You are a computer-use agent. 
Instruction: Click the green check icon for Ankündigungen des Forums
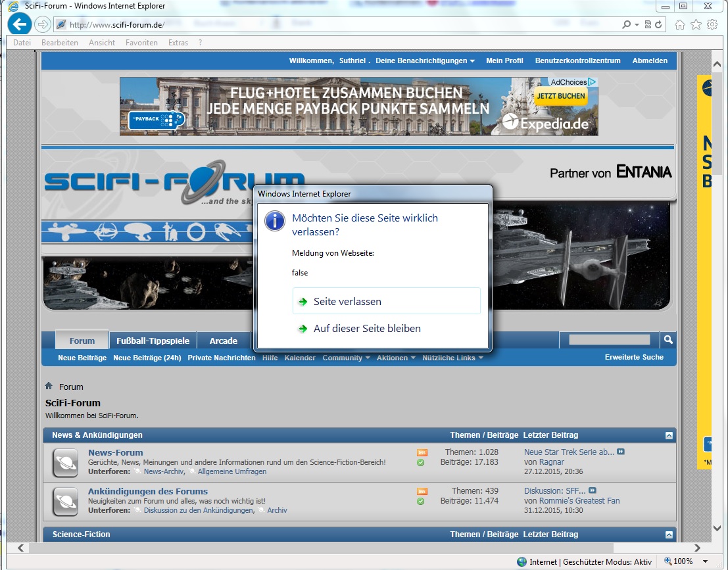click(421, 502)
